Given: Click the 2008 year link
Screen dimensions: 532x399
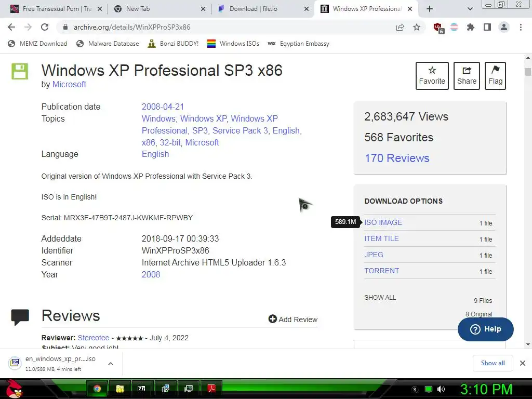Looking at the screenshot, I should tap(151, 274).
